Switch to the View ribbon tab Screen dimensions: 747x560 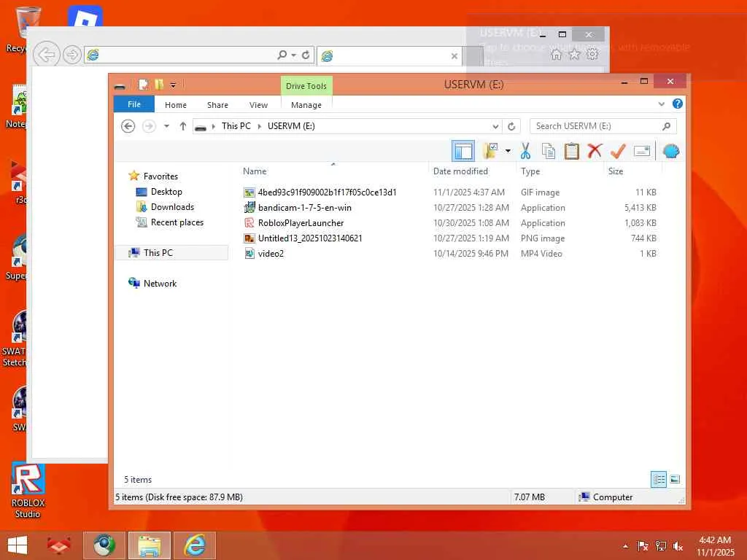click(258, 105)
